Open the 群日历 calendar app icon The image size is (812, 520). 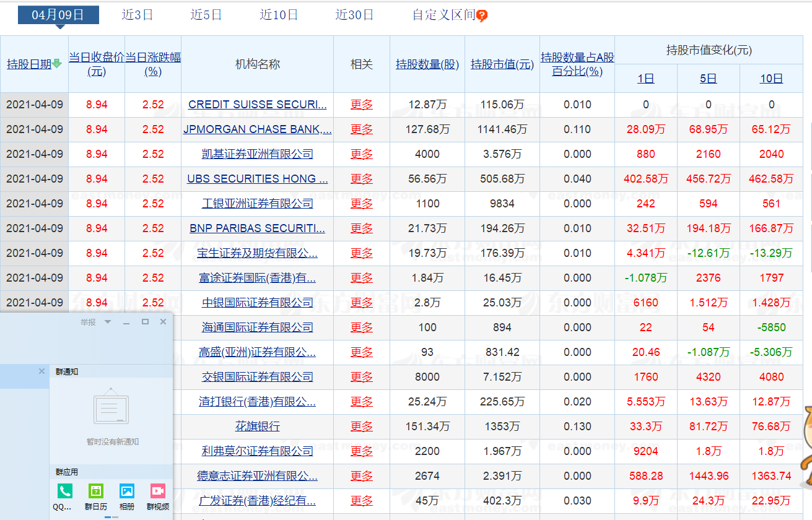coord(96,492)
